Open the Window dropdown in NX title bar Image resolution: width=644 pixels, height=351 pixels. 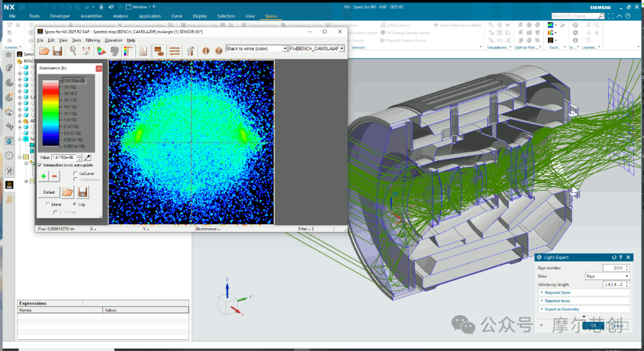[x=140, y=7]
